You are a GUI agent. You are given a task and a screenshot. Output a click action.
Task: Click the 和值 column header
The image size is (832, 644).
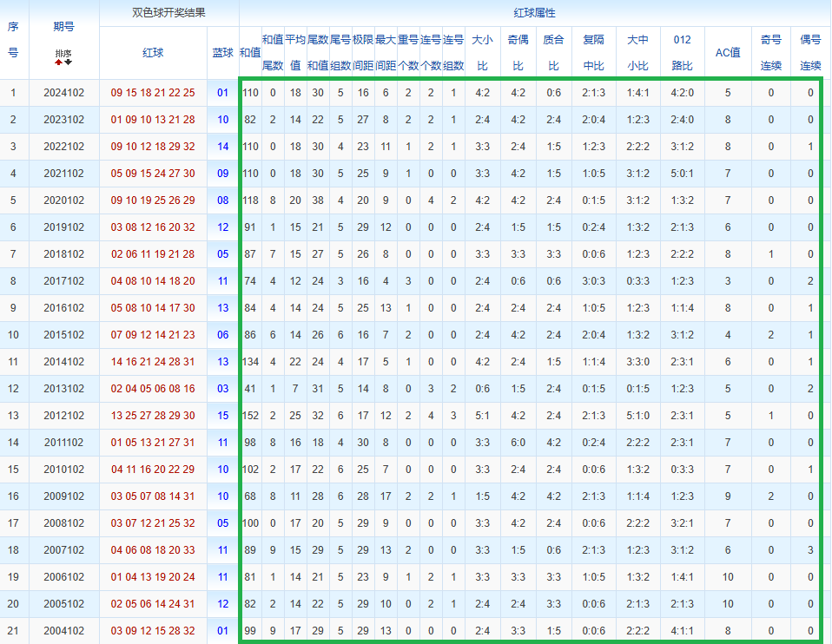click(x=250, y=53)
